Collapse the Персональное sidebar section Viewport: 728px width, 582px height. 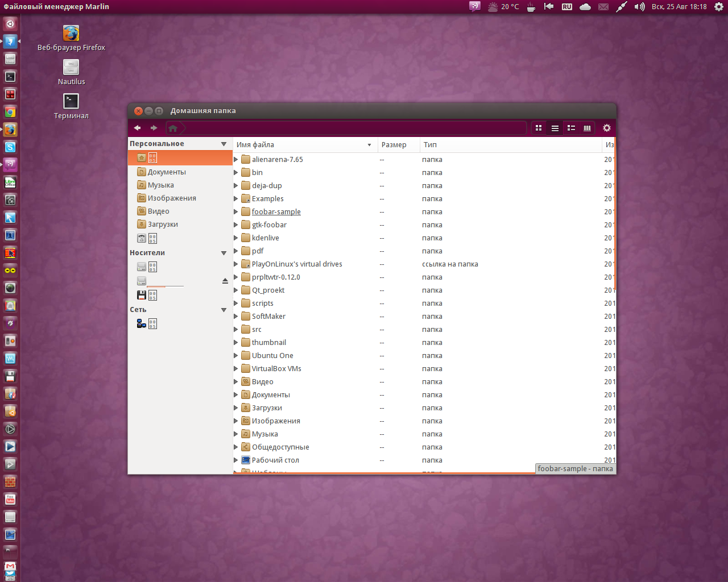click(224, 144)
